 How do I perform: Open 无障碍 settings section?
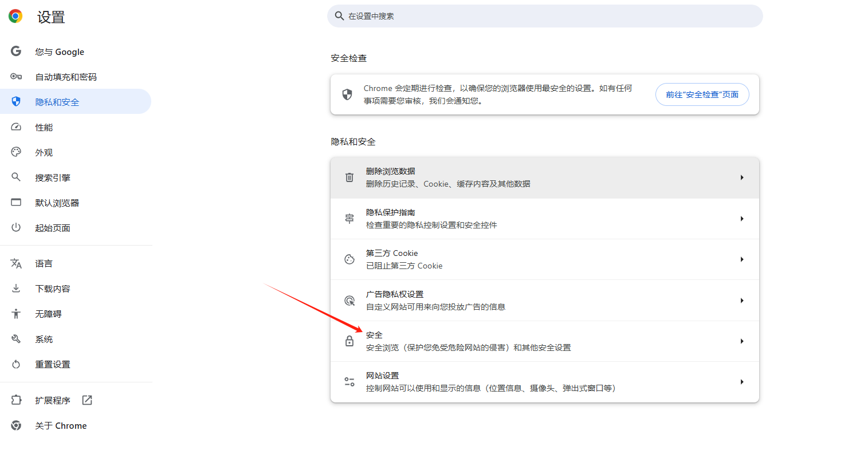tap(76, 314)
